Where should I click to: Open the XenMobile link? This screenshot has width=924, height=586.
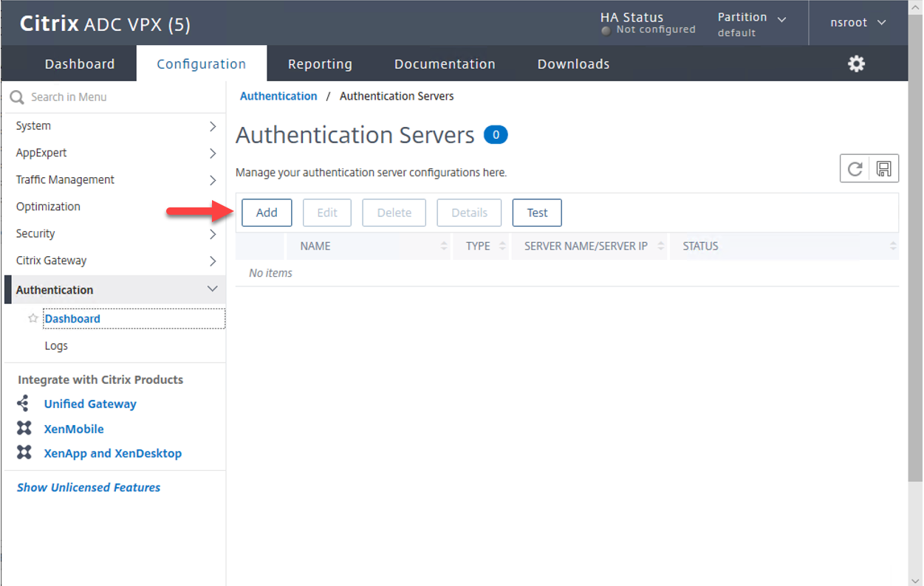click(74, 429)
